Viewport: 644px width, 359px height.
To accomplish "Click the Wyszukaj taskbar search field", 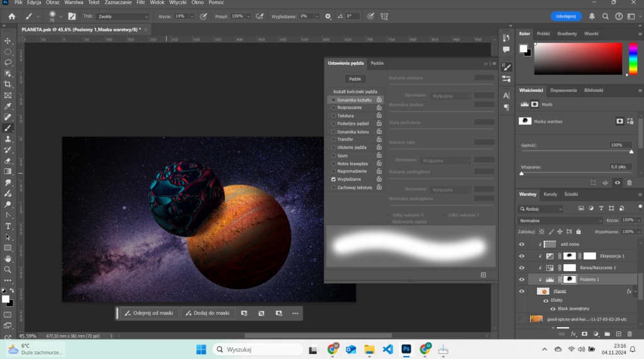I will pyautogui.click(x=258, y=350).
